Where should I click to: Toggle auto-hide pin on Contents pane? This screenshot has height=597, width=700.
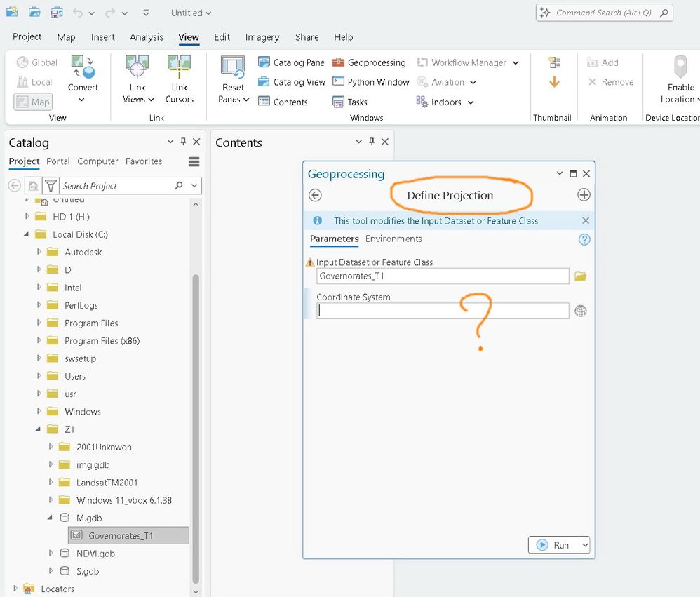pos(372,142)
